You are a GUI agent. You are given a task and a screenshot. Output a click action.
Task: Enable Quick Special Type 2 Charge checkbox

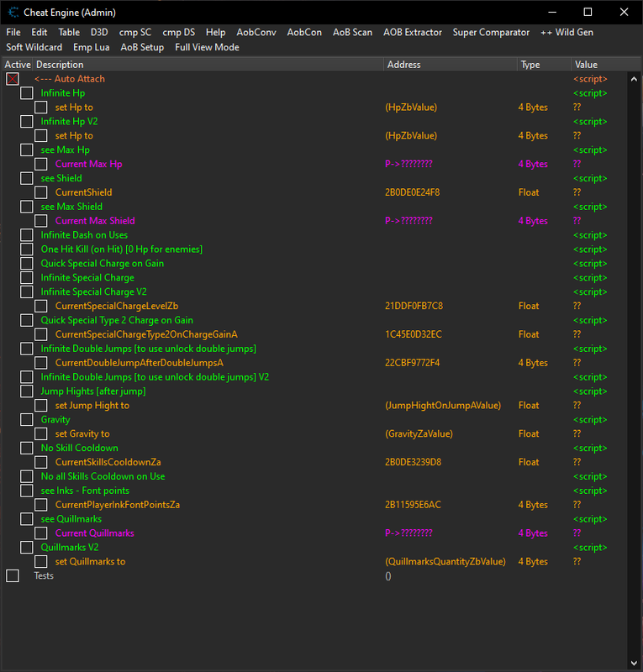pyautogui.click(x=27, y=320)
